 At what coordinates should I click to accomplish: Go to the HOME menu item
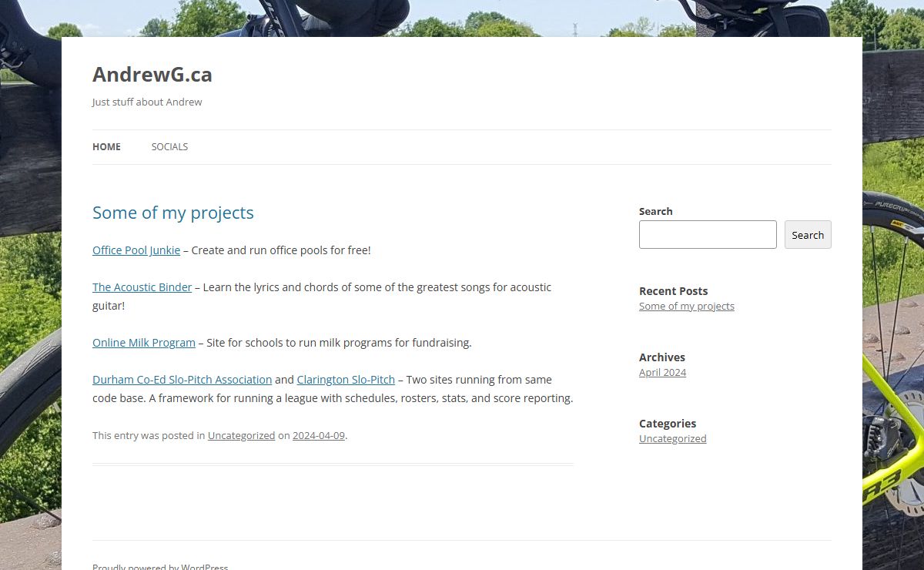tap(106, 146)
